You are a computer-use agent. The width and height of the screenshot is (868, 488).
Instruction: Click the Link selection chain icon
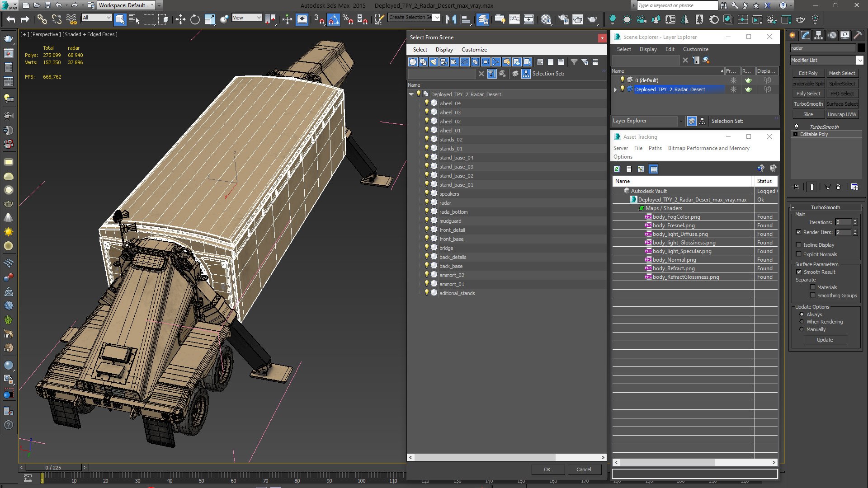point(42,19)
